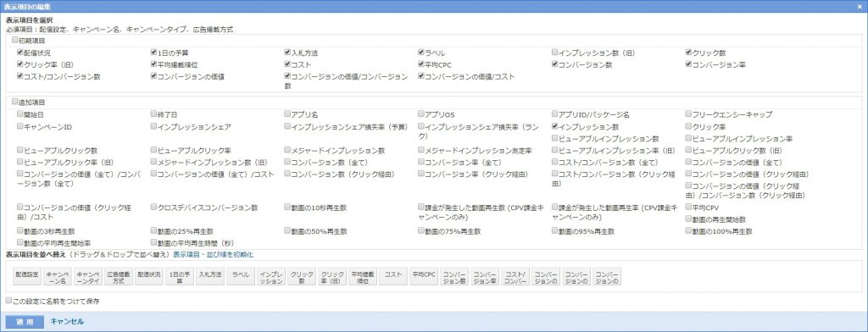The height and width of the screenshot is (332, 868).
Task: Check the キャンペーンID checkbox
Action: 20,126
